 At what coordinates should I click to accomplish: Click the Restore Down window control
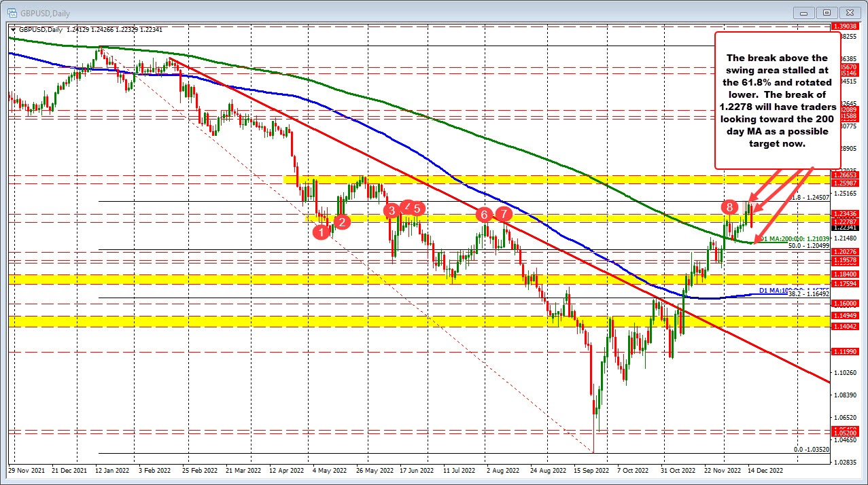click(825, 13)
